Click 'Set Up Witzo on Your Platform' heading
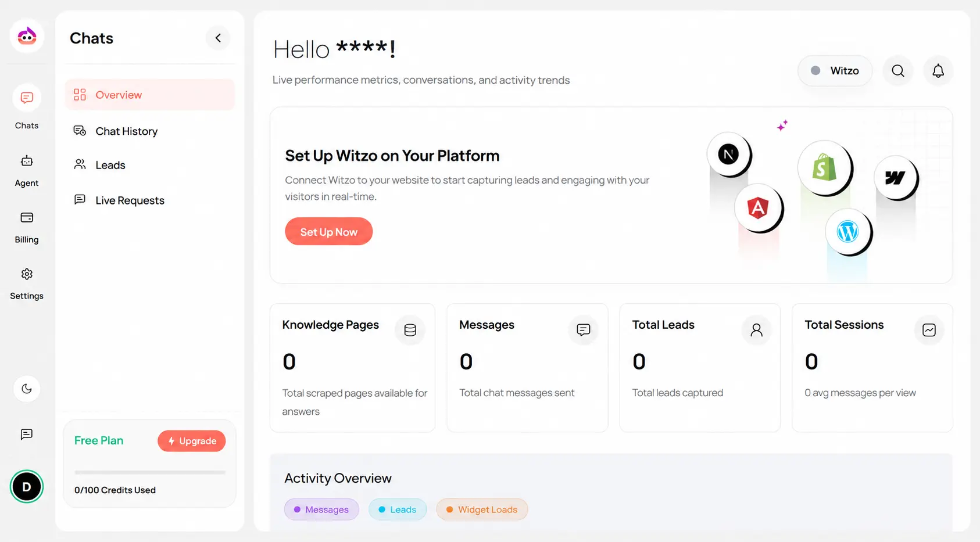This screenshot has height=542, width=980. [392, 156]
